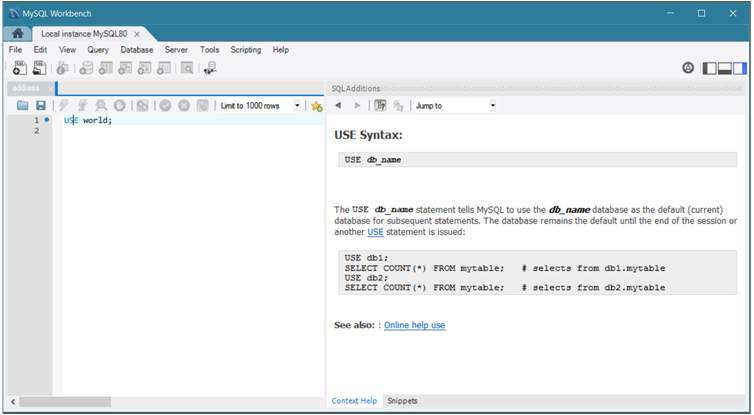Click the reconnect to DBMS icon
The height and width of the screenshot is (415, 754).
[209, 68]
